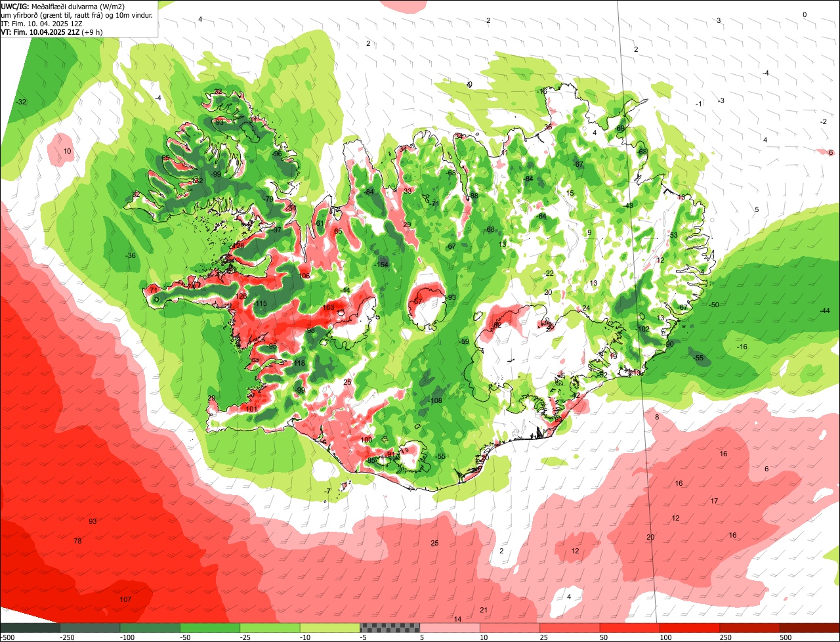This screenshot has height=642, width=840.
Task: Click the -69 value in northeast Iceland
Action: [619, 128]
